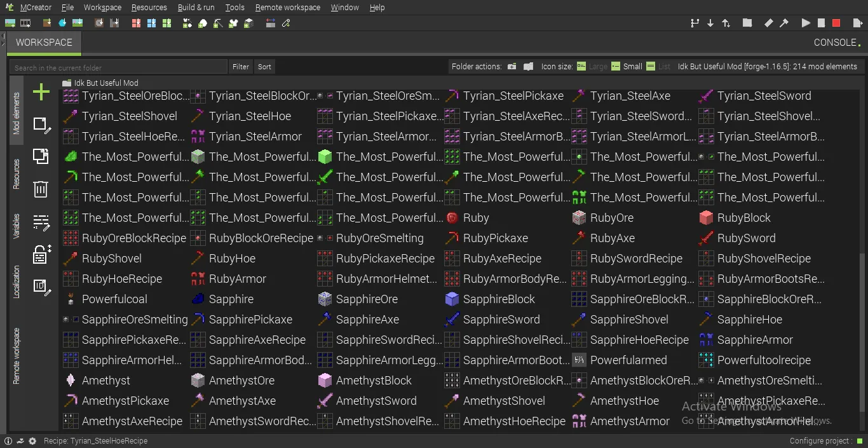Open the Workspace menu

pyautogui.click(x=102, y=8)
